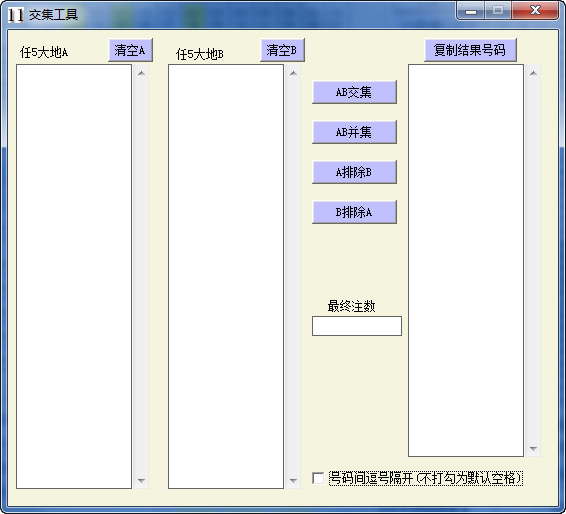This screenshot has height=514, width=566.
Task: Click the 清空A button
Action: click(130, 50)
